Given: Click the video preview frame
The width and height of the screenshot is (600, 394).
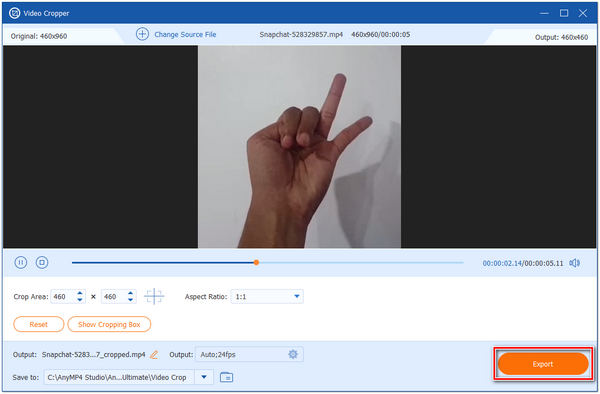Looking at the screenshot, I should click(299, 147).
